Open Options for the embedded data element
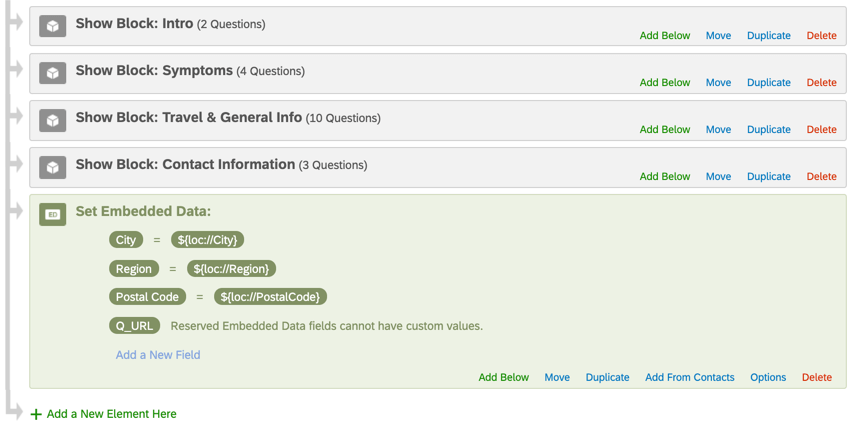The width and height of the screenshot is (850, 430). click(x=768, y=378)
